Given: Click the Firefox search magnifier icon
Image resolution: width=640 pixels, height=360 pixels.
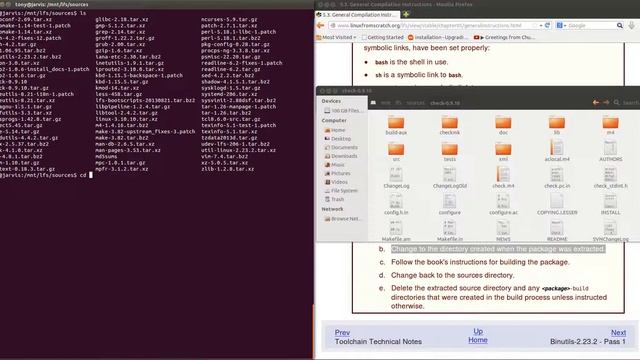Looking at the screenshot, I should 620,25.
